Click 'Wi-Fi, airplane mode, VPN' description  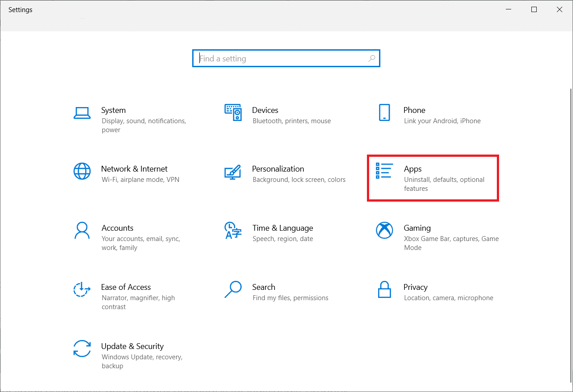point(141,180)
